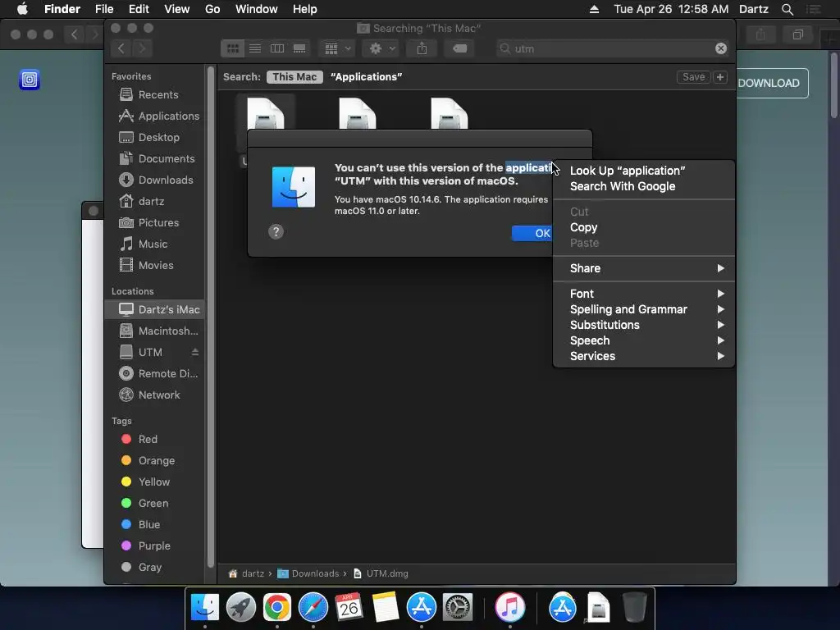Click DOWNLOAD button in background window
Viewport: 840px width, 630px height.
pos(773,83)
